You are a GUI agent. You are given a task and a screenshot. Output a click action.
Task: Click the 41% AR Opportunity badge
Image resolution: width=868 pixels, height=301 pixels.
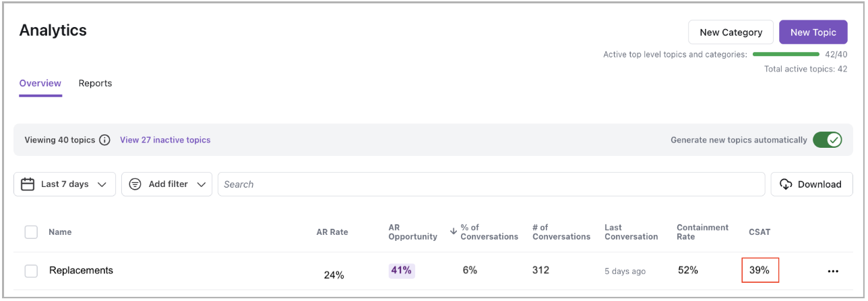click(401, 271)
